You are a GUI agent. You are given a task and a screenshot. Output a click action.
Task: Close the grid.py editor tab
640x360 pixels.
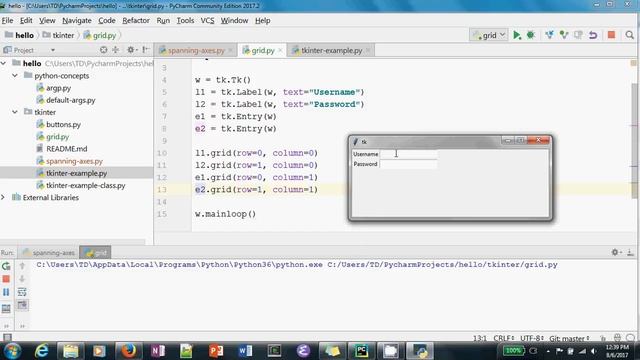(280, 50)
